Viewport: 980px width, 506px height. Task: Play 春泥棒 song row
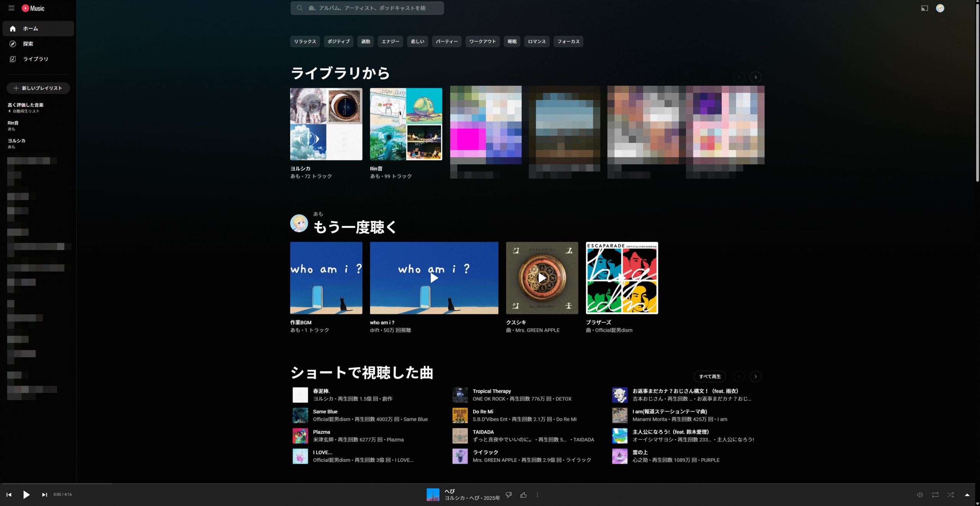tap(367, 395)
